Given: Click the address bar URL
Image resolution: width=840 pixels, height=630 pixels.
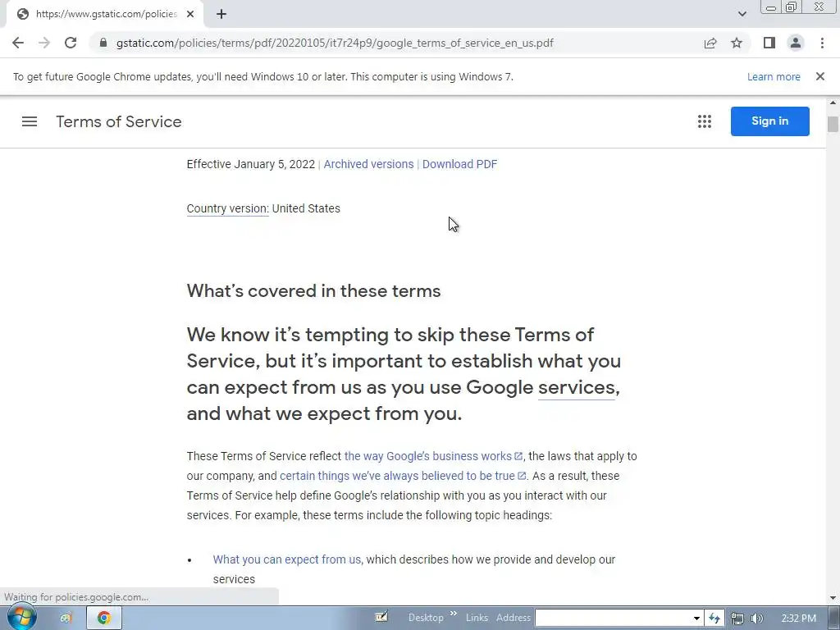Looking at the screenshot, I should [x=335, y=43].
